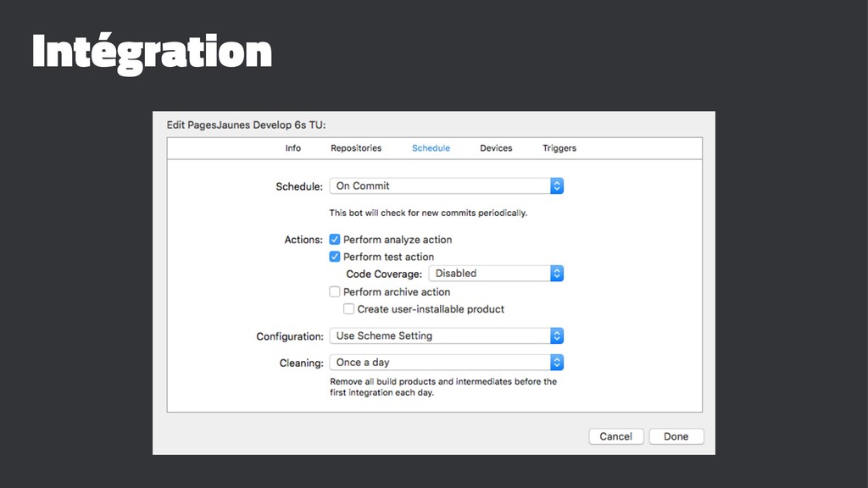Viewport: 868px width, 488px height.
Task: Open Configuration Use Scheme Setting dropdown
Action: (439, 335)
